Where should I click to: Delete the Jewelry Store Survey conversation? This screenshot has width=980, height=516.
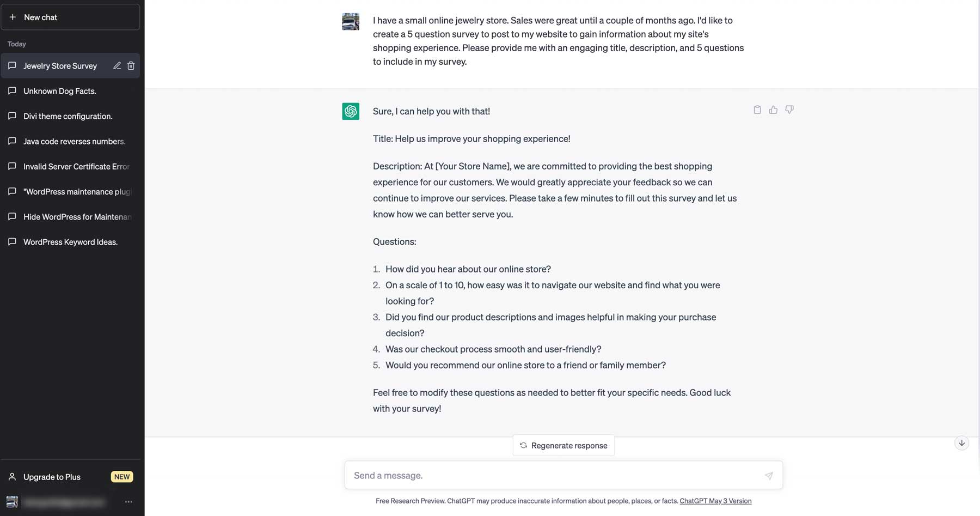click(x=131, y=65)
